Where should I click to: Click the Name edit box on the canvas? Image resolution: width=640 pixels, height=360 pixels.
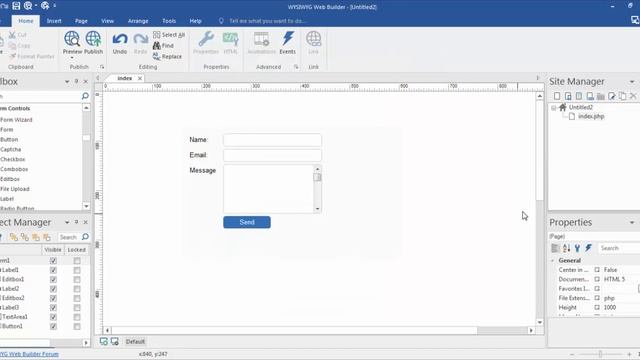272,140
